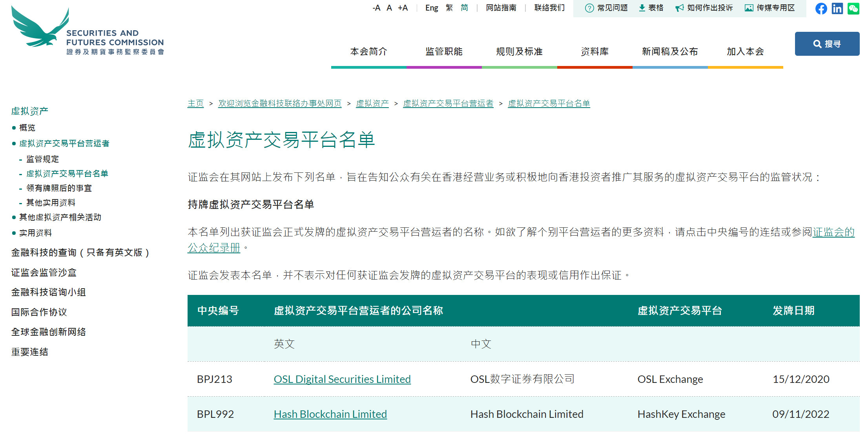Open the 规则及标准 navigation menu
This screenshot has height=441, width=868.
click(x=519, y=51)
